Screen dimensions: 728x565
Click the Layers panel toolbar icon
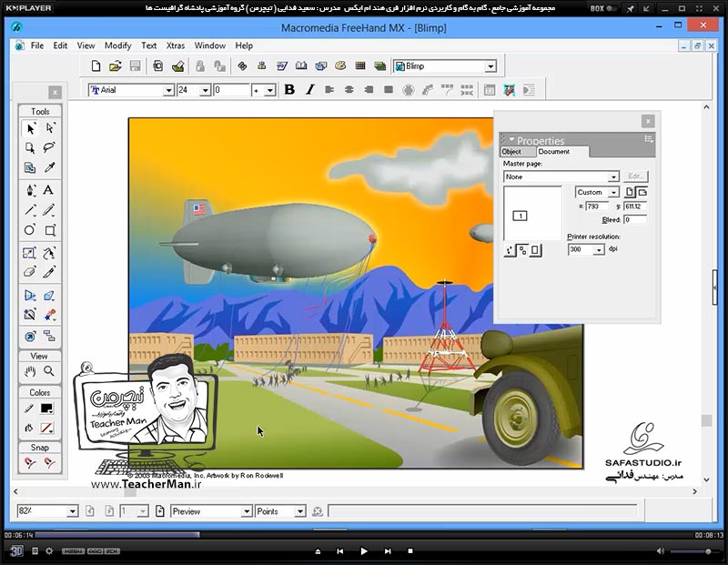coord(379,66)
